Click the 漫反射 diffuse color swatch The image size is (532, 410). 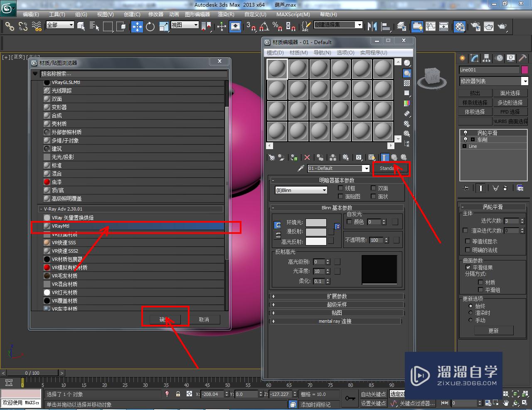click(316, 232)
